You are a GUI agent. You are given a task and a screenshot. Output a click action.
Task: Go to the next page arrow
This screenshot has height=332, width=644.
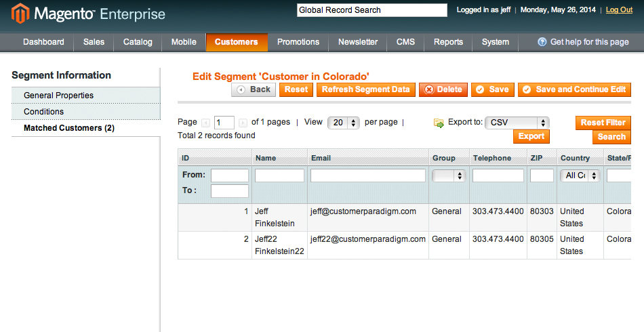(x=243, y=123)
